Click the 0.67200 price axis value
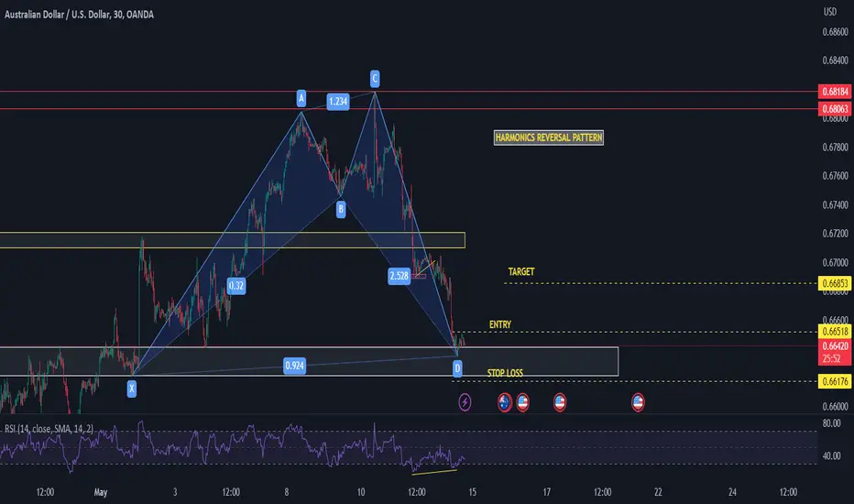 pos(835,234)
